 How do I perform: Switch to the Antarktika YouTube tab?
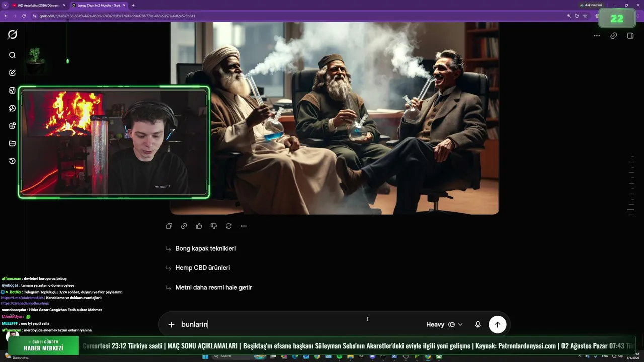[38, 5]
